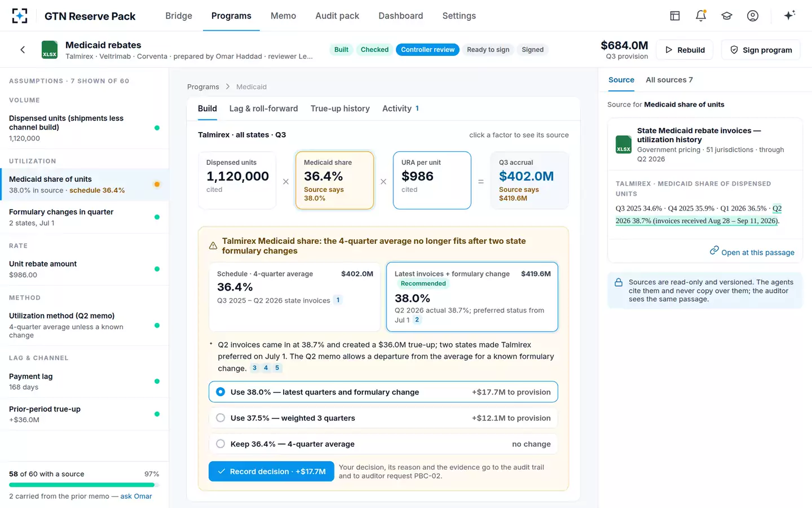
Task: Click citation badge 2 after Jul 1
Action: (417, 320)
